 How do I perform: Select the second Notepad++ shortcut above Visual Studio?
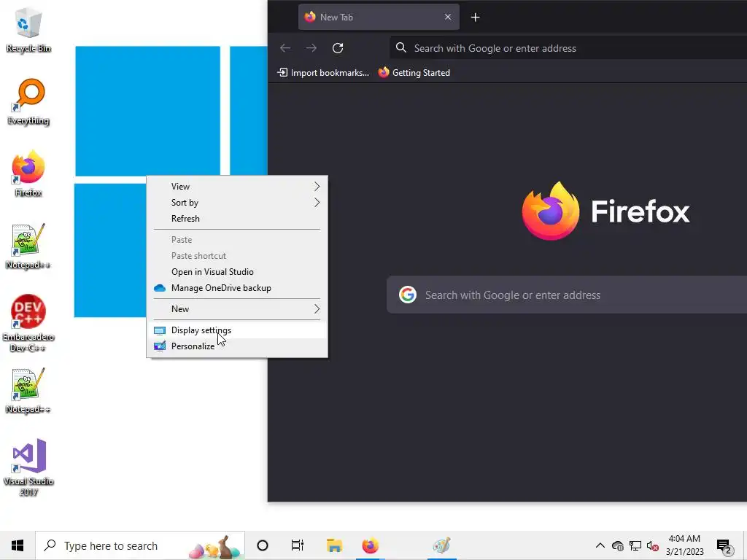tap(28, 391)
